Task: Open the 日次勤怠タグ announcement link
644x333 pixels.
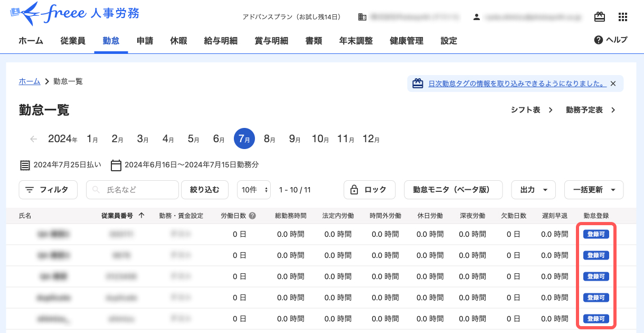Action: 517,84
